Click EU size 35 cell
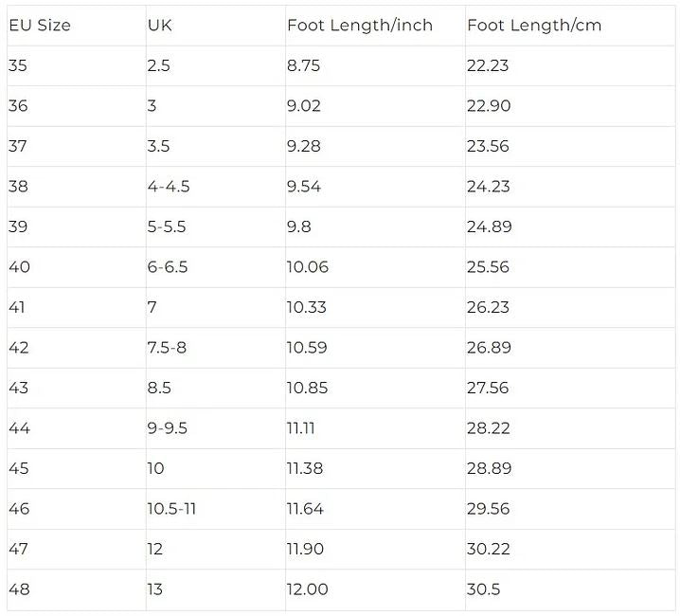Screen dimensions: 680x616 point(19,65)
